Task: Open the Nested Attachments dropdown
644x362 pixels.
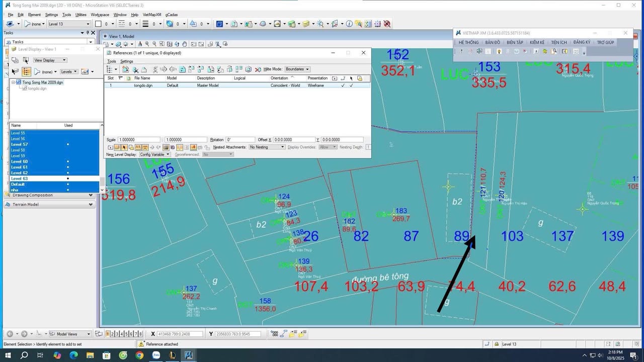Action: [267, 147]
